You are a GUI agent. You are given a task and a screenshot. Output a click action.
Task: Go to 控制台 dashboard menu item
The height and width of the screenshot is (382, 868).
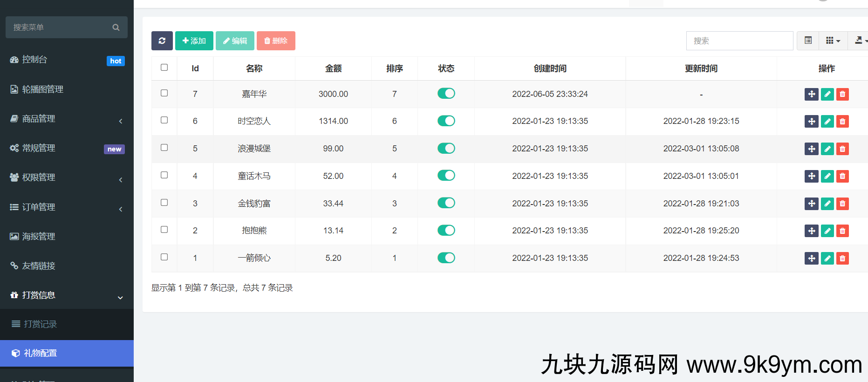pyautogui.click(x=35, y=60)
